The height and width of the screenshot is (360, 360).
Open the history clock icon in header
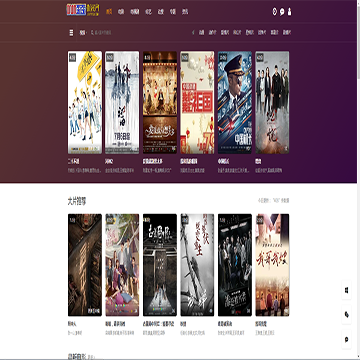(x=275, y=12)
